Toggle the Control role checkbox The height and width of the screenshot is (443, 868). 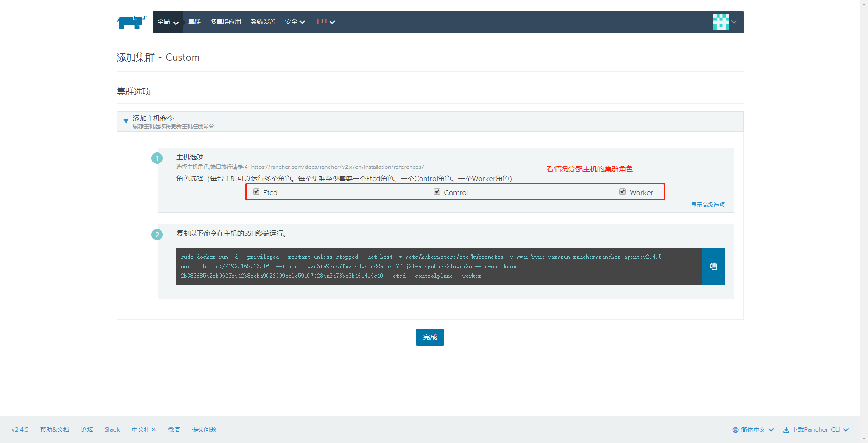coord(437,192)
